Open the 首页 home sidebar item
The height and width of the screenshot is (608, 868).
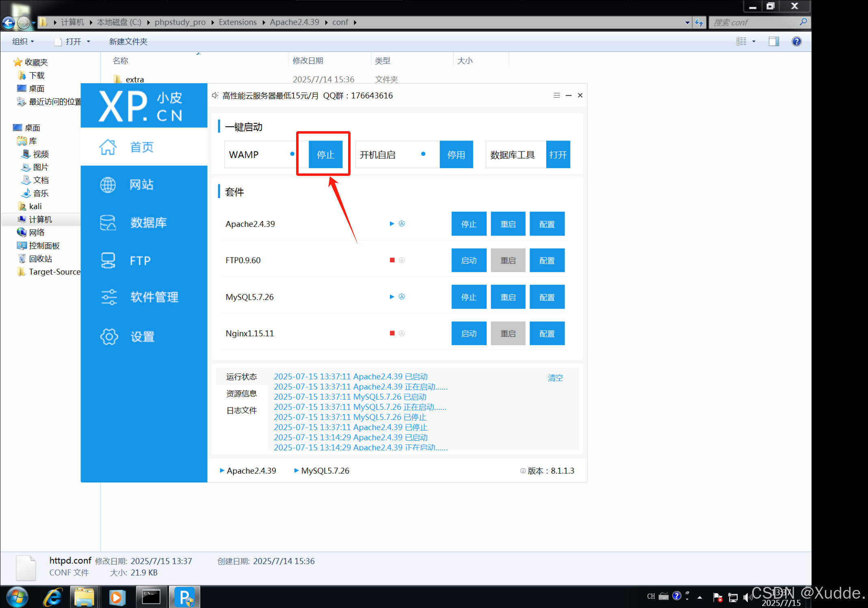144,147
